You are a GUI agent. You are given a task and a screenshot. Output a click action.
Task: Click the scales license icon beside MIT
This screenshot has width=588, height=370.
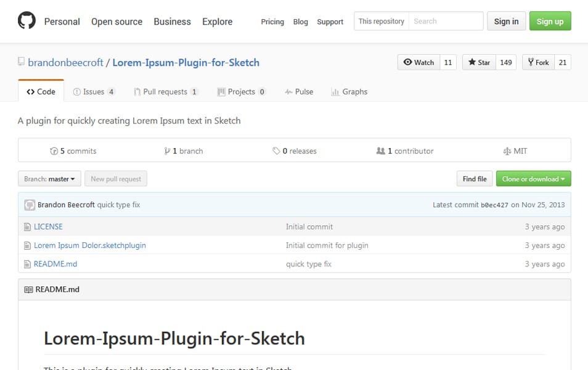click(x=507, y=151)
